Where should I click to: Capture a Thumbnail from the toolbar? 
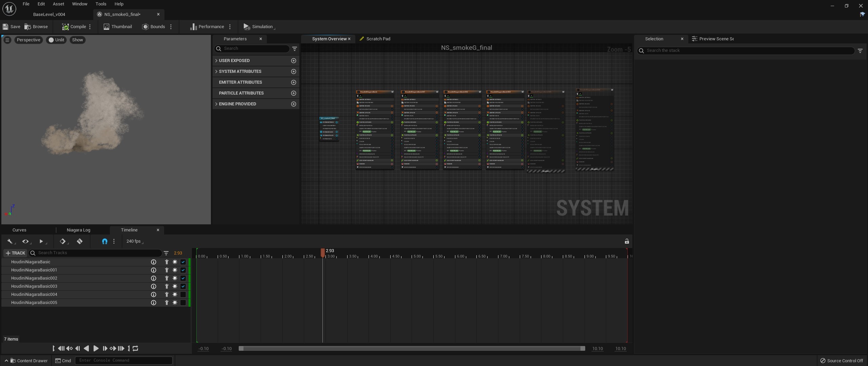pos(118,27)
